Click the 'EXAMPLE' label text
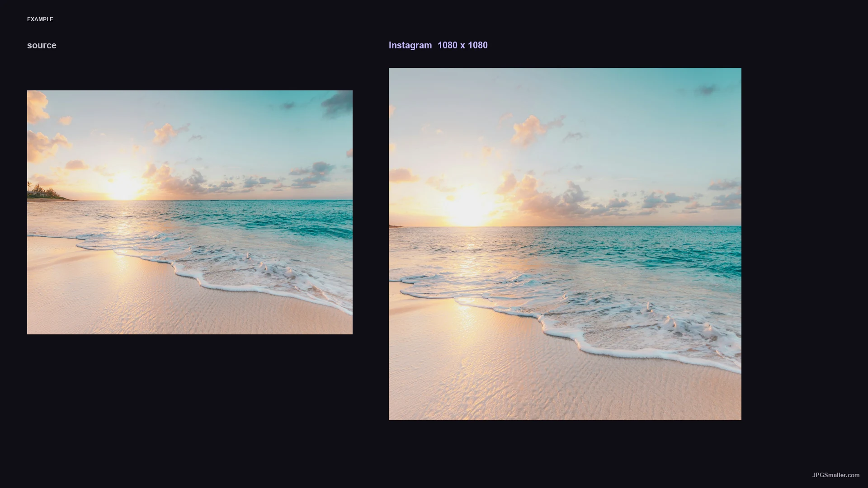 [40, 19]
